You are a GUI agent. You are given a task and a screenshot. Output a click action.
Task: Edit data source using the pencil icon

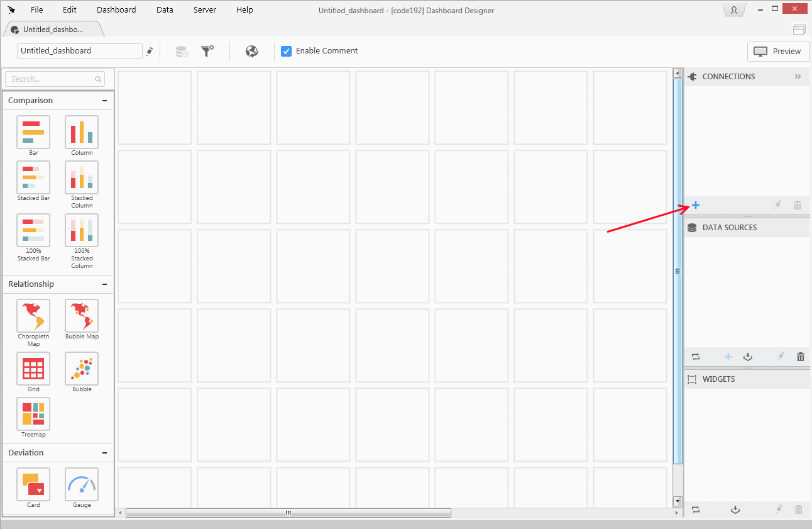click(781, 357)
